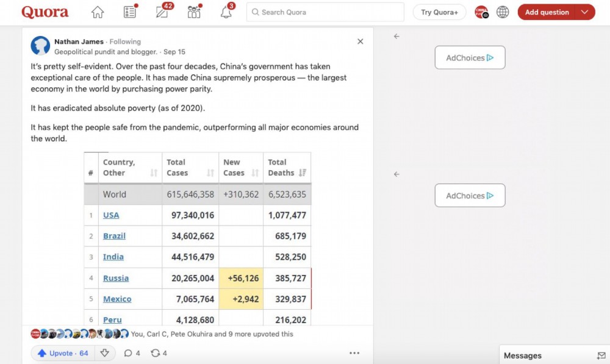
Task: Click the downvote arrow on the answer
Action: 105,353
